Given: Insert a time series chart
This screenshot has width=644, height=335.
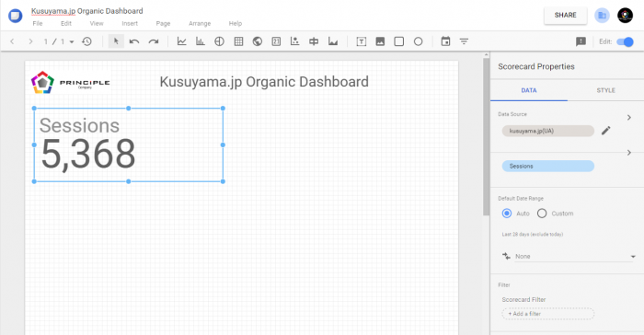Looking at the screenshot, I should [x=181, y=41].
